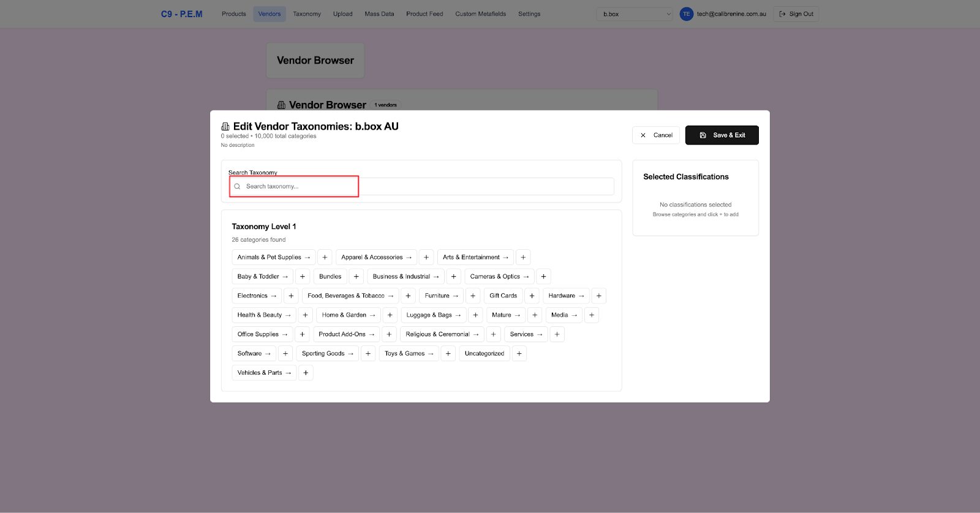Open the b.box vendor dropdown
Viewport: 980px width, 513px height.
point(635,14)
